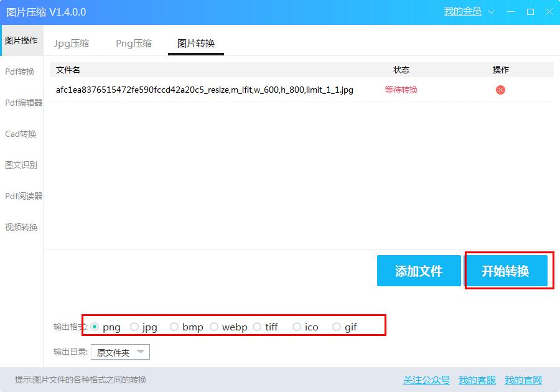This screenshot has width=560, height=392.
Task: Choose webp output format
Action: pyautogui.click(x=214, y=326)
